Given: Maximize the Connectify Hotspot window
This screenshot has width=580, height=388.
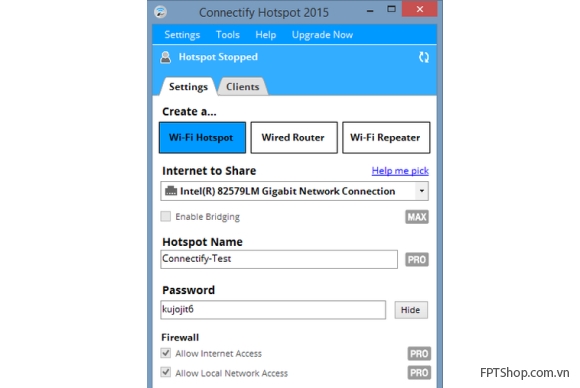Looking at the screenshot, I should (391, 9).
